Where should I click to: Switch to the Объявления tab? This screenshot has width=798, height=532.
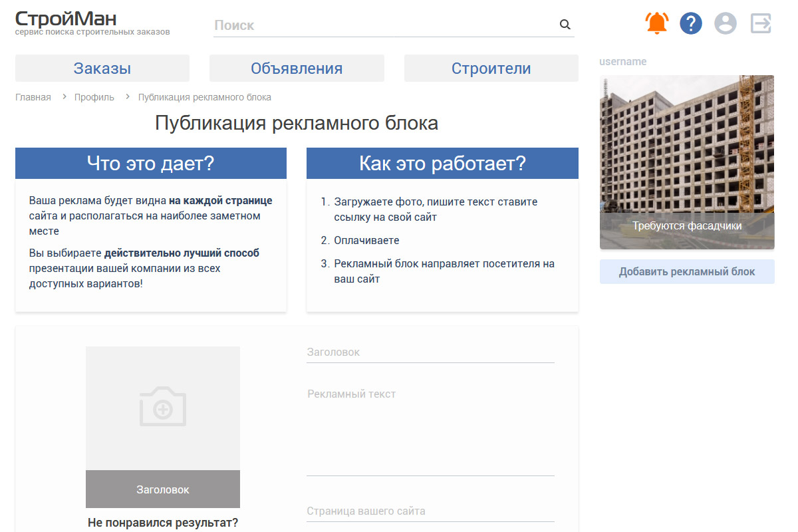tap(297, 68)
